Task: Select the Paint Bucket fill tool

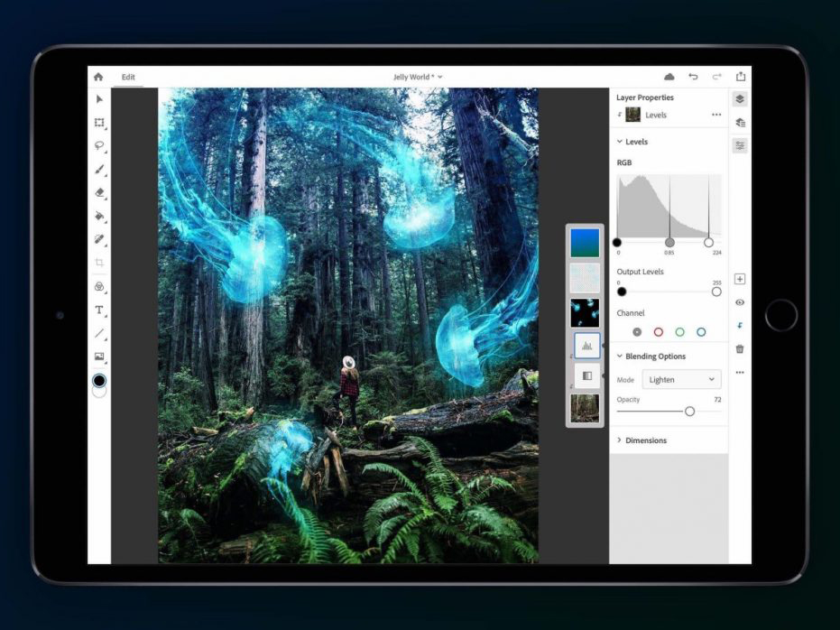Action: click(99, 216)
